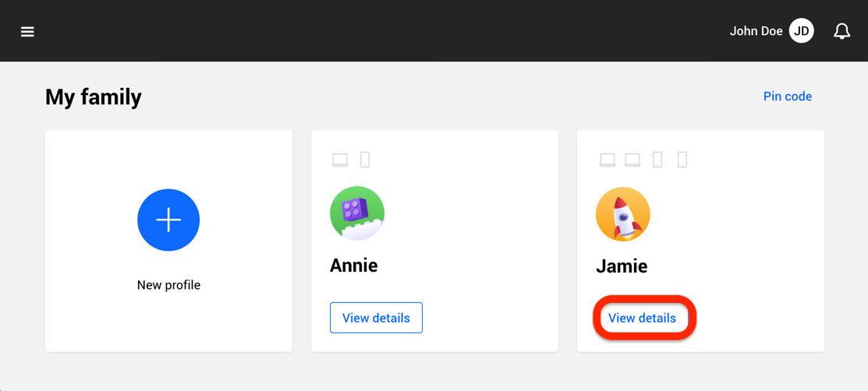Click Jamie's second laptop device icon

click(x=632, y=160)
